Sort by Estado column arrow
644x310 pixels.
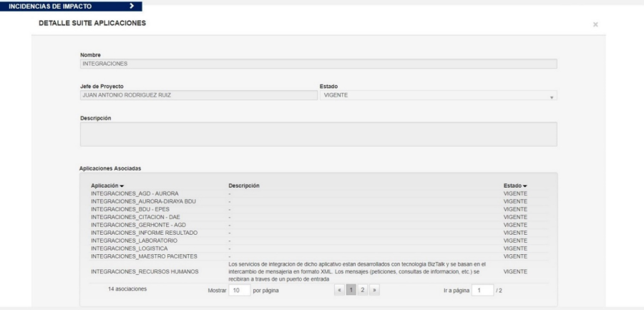coord(525,186)
